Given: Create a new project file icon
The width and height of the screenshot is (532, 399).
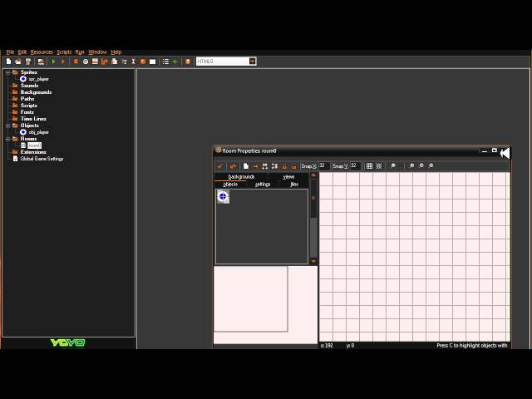Looking at the screenshot, I should point(9,62).
